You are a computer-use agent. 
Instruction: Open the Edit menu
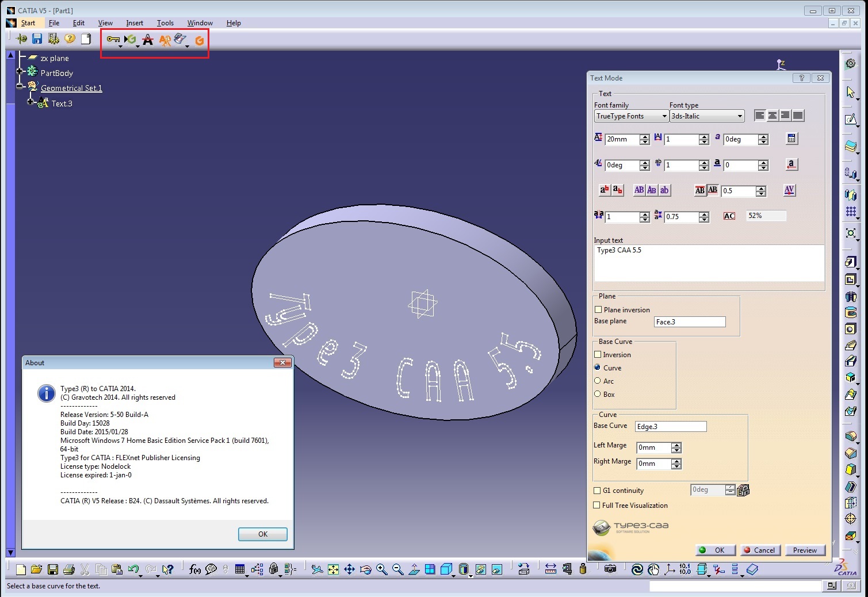pyautogui.click(x=79, y=23)
